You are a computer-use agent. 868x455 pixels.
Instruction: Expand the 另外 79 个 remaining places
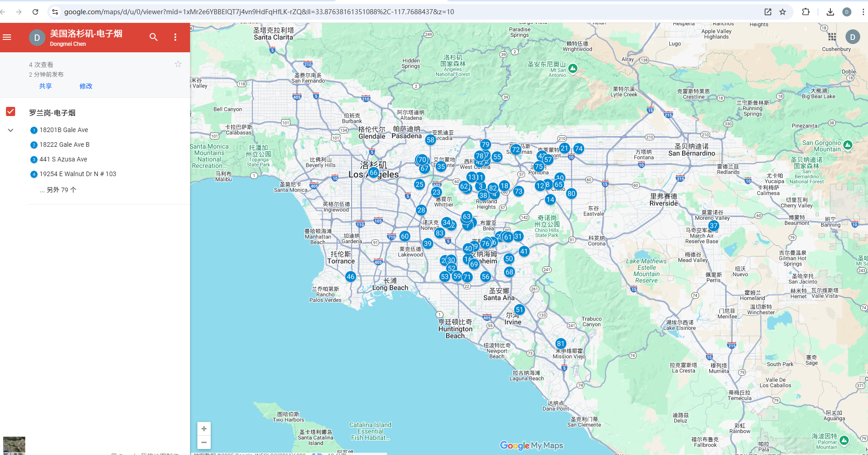(58, 190)
